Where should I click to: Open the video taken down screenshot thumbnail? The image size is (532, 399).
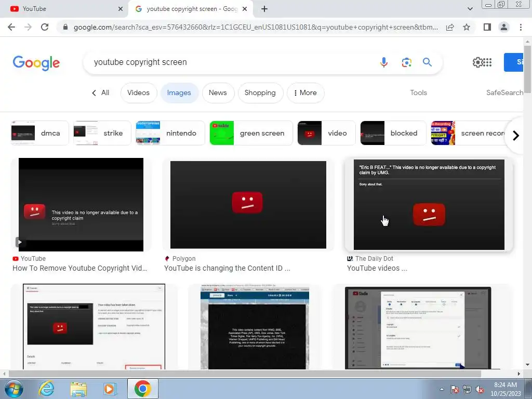coord(94,327)
